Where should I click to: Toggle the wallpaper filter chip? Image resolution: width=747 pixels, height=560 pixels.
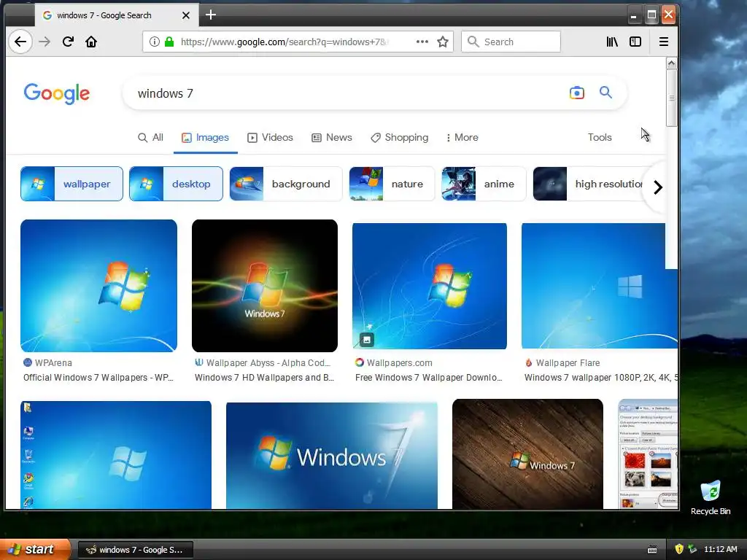tap(71, 184)
